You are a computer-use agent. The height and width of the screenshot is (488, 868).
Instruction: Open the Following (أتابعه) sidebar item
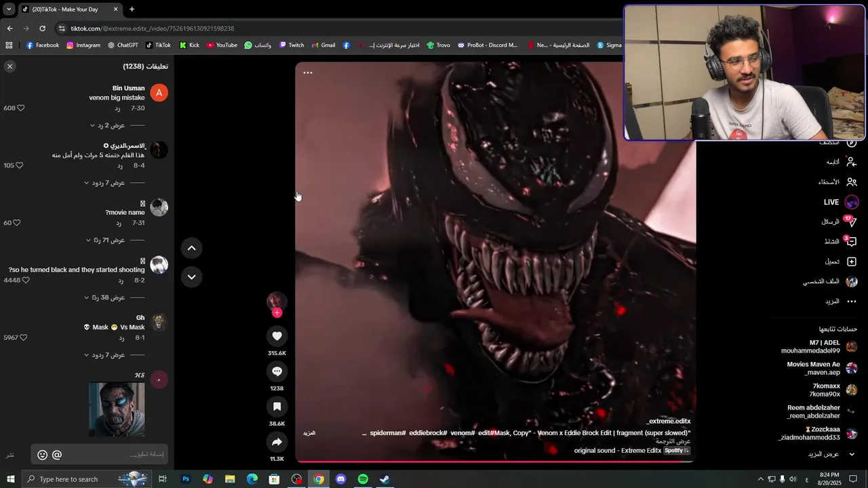pyautogui.click(x=842, y=162)
